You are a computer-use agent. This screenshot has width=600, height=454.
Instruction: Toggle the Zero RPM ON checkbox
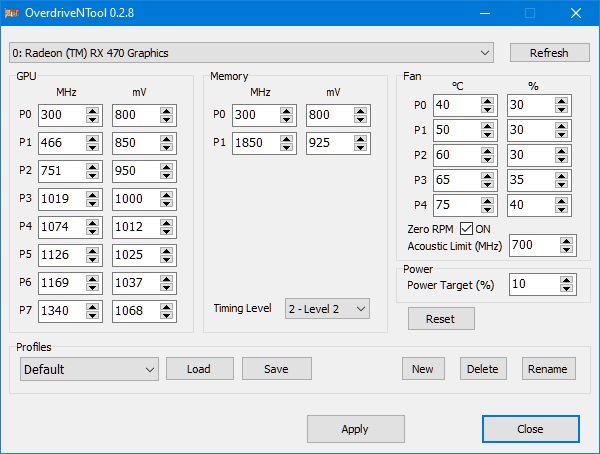point(466,229)
